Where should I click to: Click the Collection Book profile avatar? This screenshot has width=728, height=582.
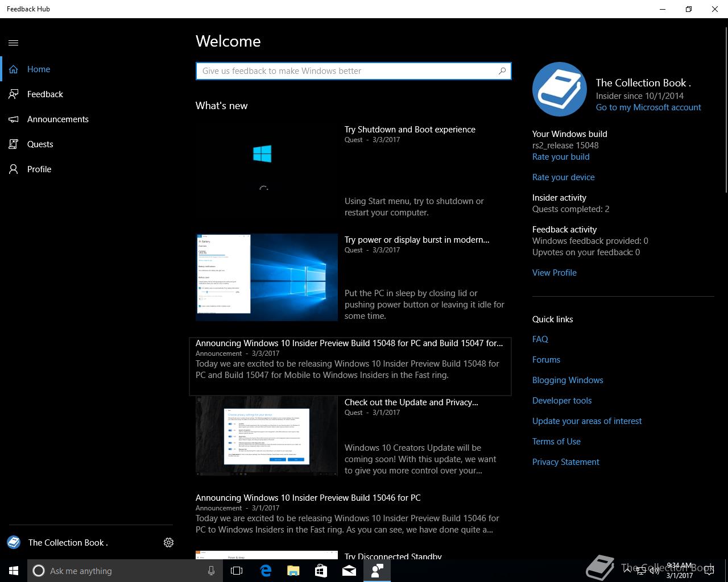point(560,89)
